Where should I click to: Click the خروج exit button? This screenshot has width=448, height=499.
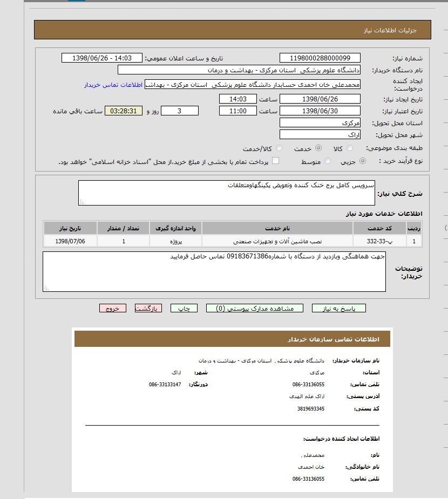pos(112,309)
